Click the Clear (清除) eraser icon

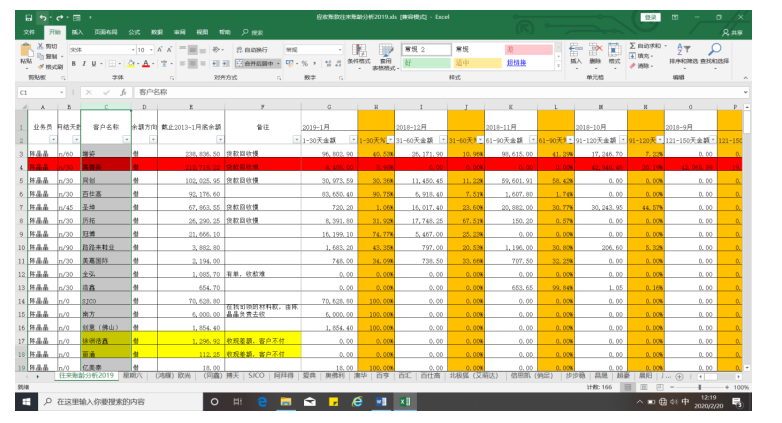[x=632, y=65]
